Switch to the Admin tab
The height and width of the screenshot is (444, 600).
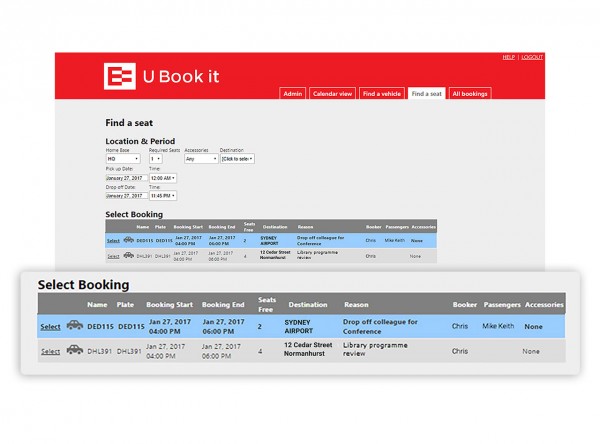(292, 94)
